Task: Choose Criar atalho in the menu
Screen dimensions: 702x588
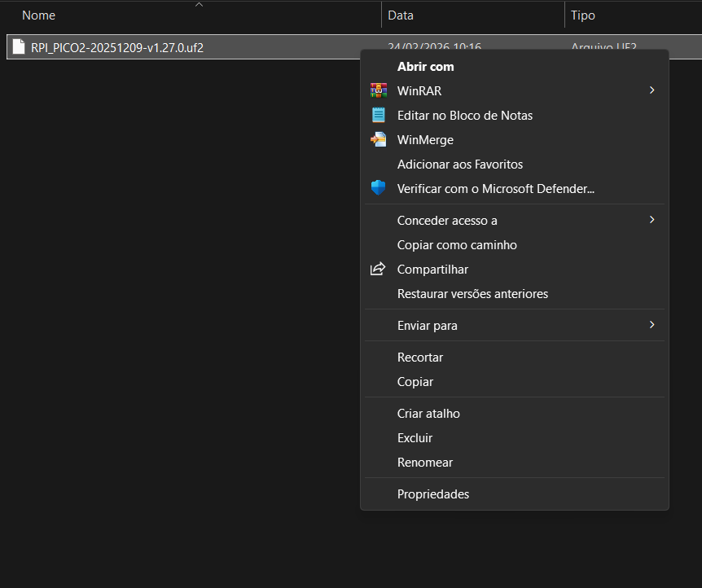Action: coord(428,414)
